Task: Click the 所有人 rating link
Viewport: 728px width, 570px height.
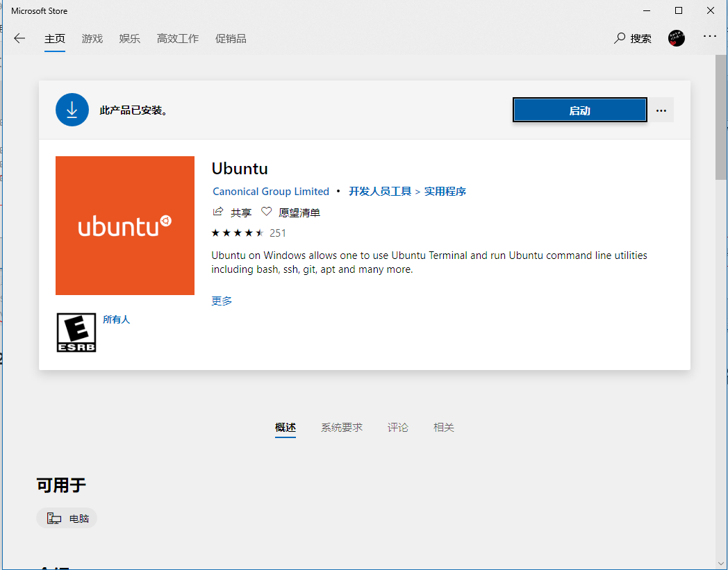Action: click(x=117, y=319)
